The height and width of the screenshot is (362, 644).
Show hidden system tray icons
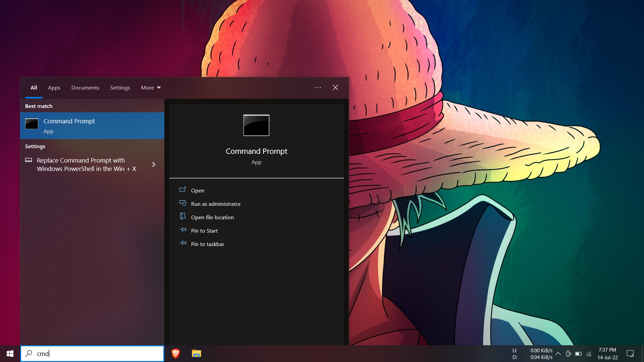[x=558, y=354]
